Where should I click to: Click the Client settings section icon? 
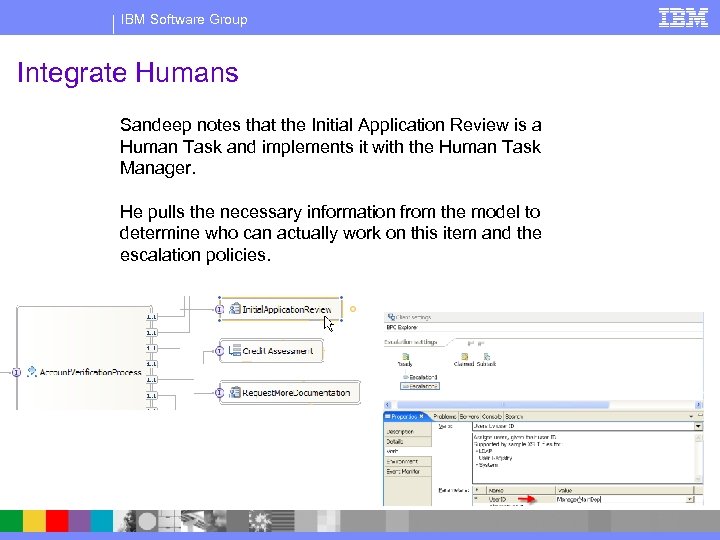tap(391, 317)
